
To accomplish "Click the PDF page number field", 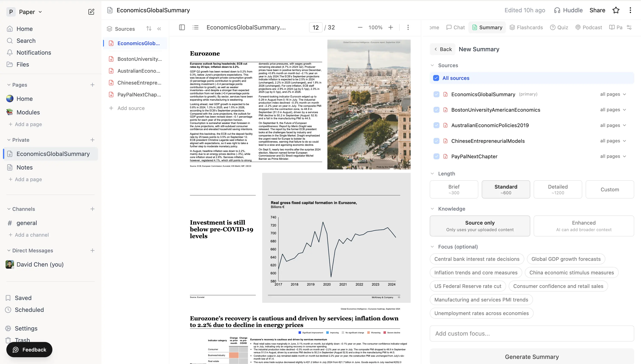I will (x=315, y=27).
